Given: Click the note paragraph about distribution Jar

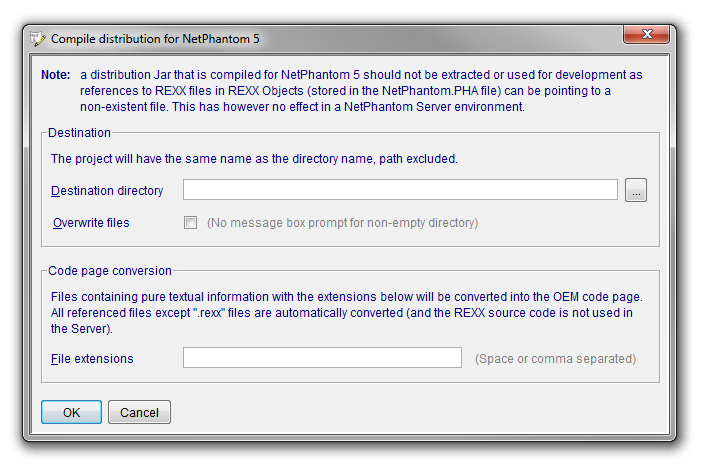Looking at the screenshot, I should 361,91.
